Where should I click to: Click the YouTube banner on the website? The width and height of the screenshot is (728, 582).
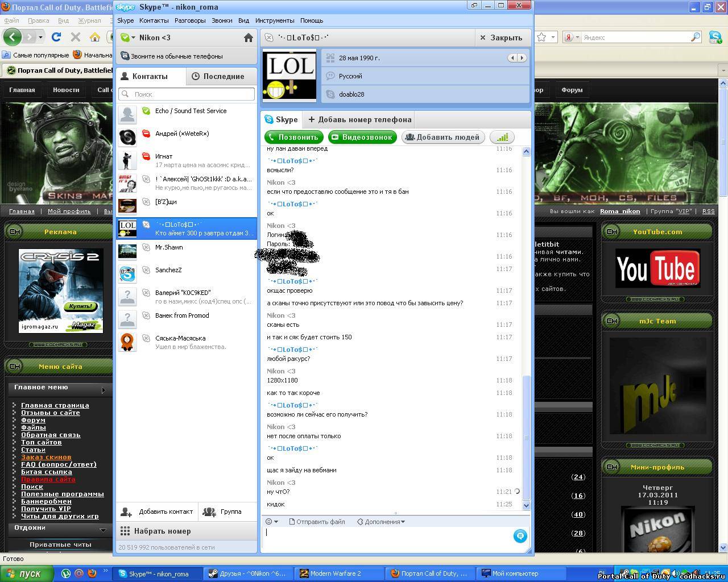(x=657, y=269)
